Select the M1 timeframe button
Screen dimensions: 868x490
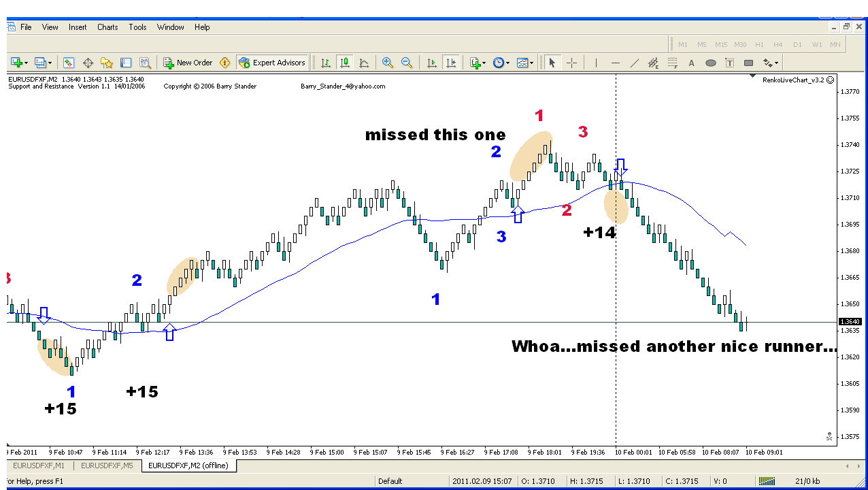coord(683,45)
